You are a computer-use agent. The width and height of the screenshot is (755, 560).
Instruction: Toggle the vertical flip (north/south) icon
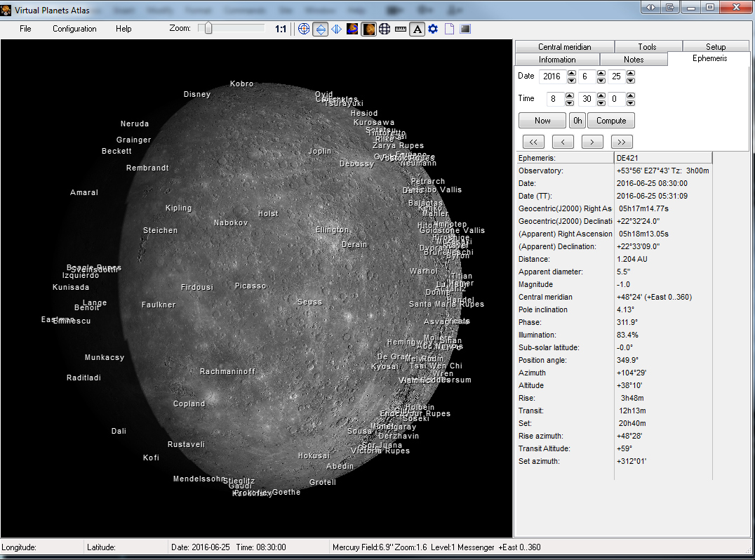pos(320,29)
